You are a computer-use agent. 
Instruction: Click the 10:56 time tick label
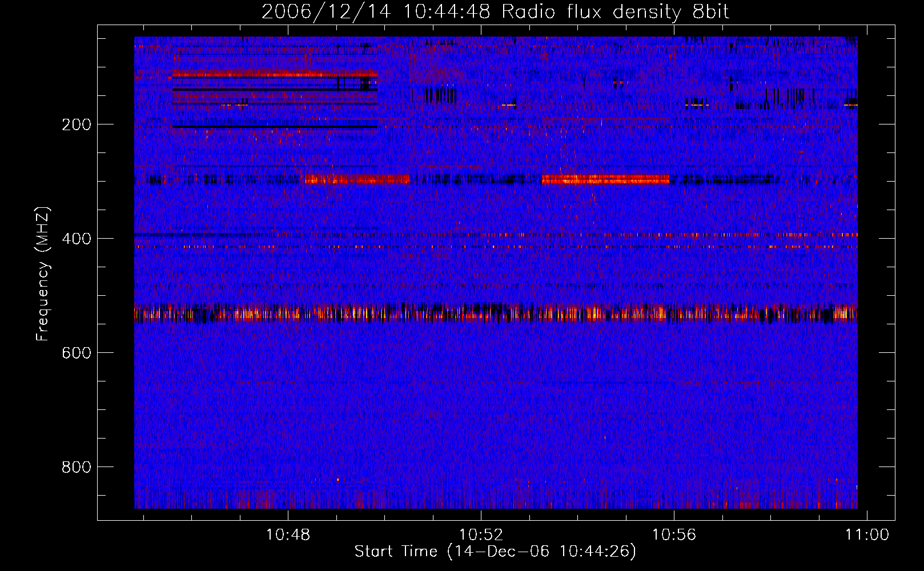674,535
